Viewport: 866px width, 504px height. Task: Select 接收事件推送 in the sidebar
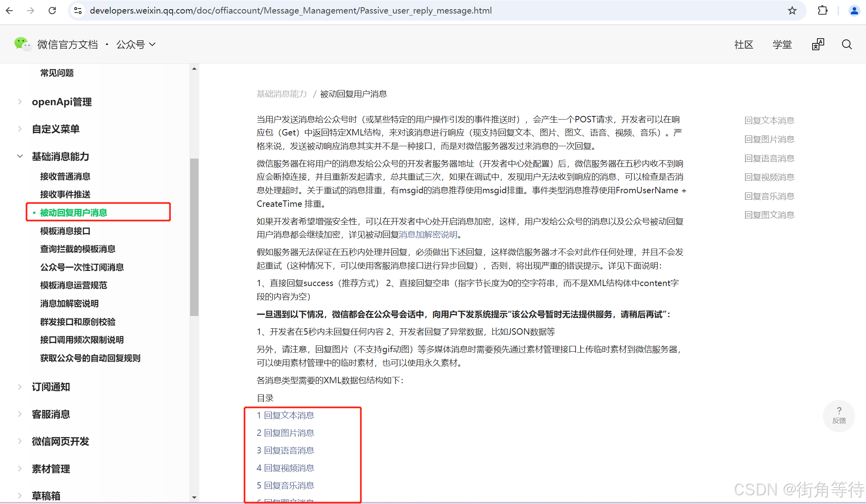click(x=65, y=194)
